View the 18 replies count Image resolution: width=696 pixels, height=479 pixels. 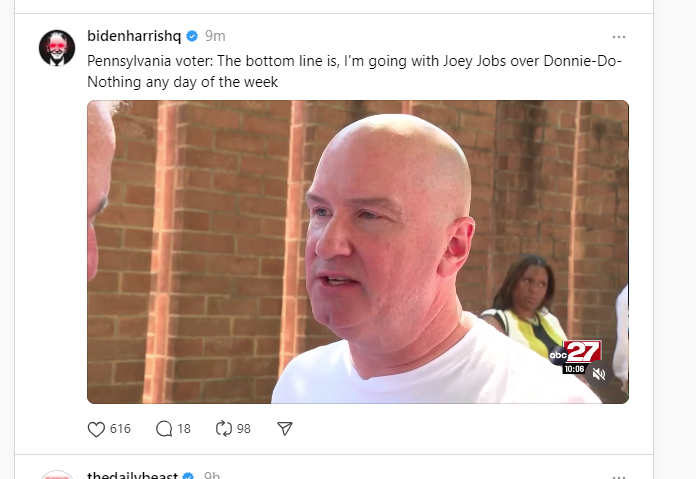point(184,429)
